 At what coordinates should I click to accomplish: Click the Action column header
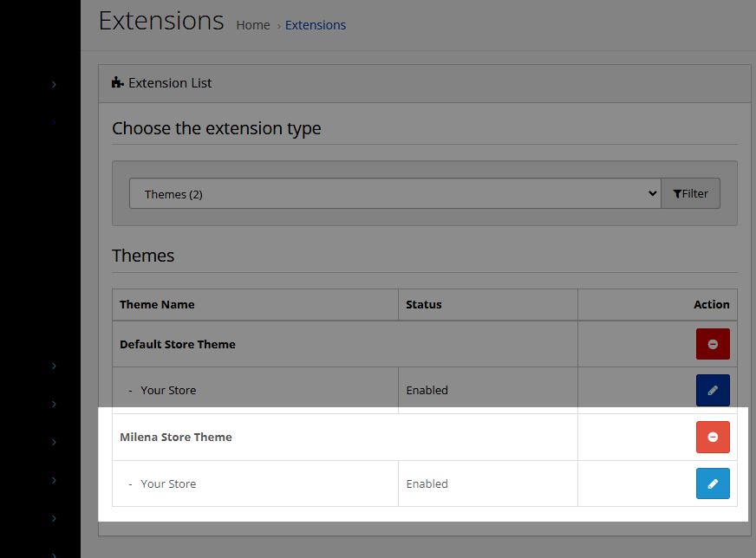coord(711,304)
